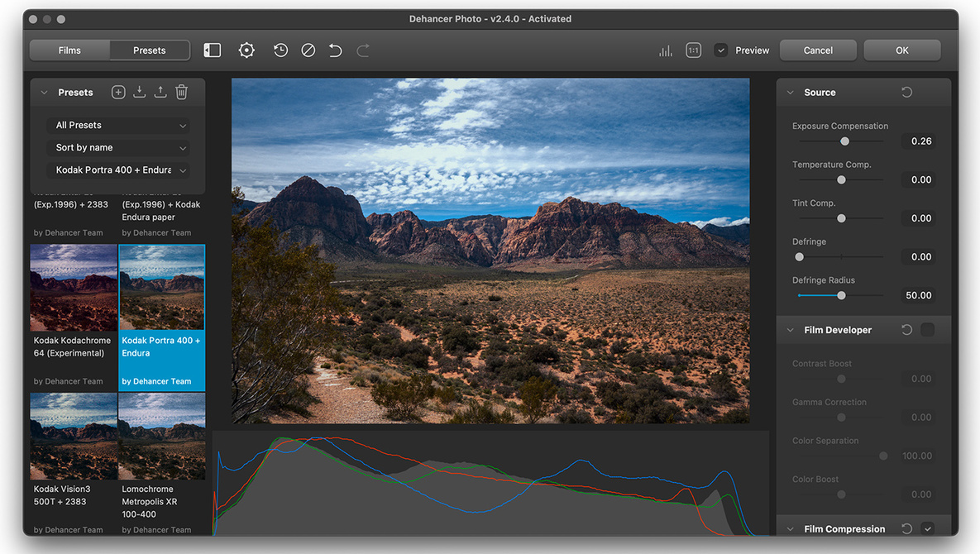Toggle the side panel layout icon
The width and height of the screenshot is (980, 554).
pyautogui.click(x=213, y=50)
